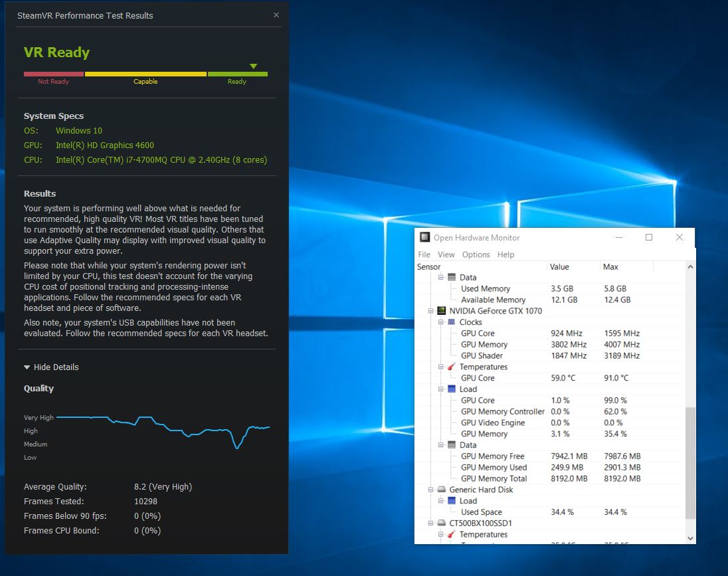Collapse the Data group with GPU Memory Free
Image resolution: width=728 pixels, height=576 pixels.
[440, 444]
